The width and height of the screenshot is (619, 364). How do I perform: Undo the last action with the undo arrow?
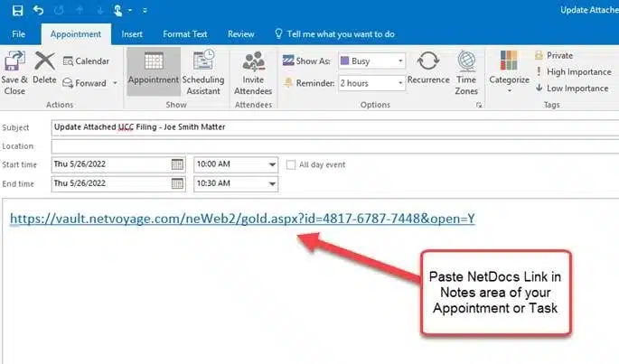coord(38,10)
